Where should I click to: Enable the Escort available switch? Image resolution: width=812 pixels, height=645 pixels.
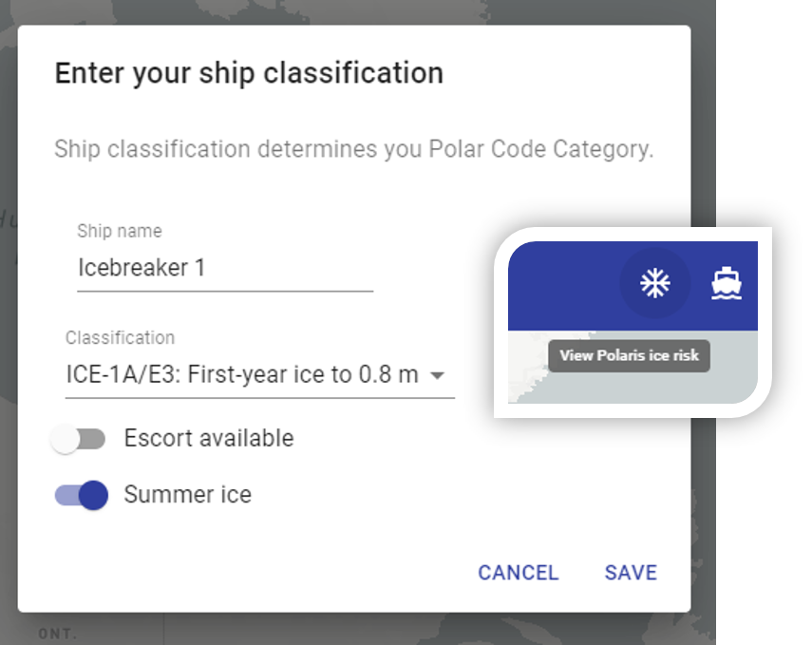point(80,439)
